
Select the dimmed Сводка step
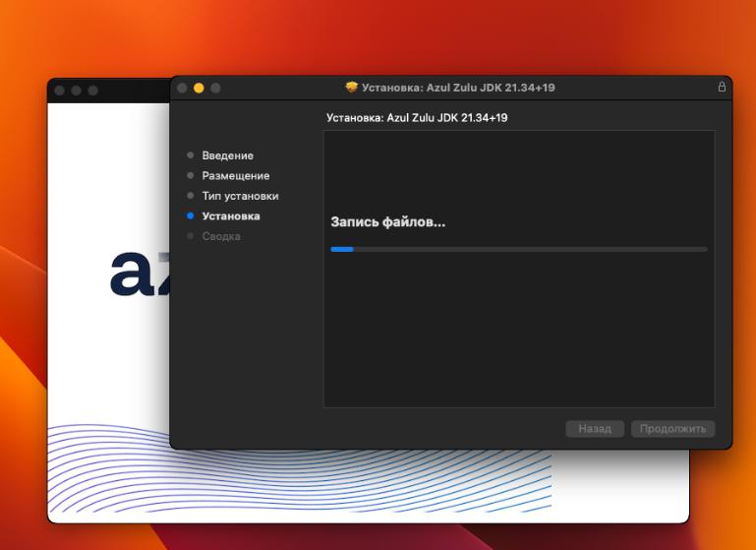[221, 236]
